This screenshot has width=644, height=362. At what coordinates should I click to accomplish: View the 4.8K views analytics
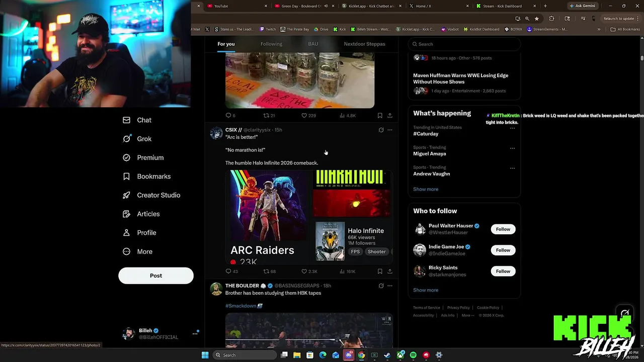[x=348, y=116]
